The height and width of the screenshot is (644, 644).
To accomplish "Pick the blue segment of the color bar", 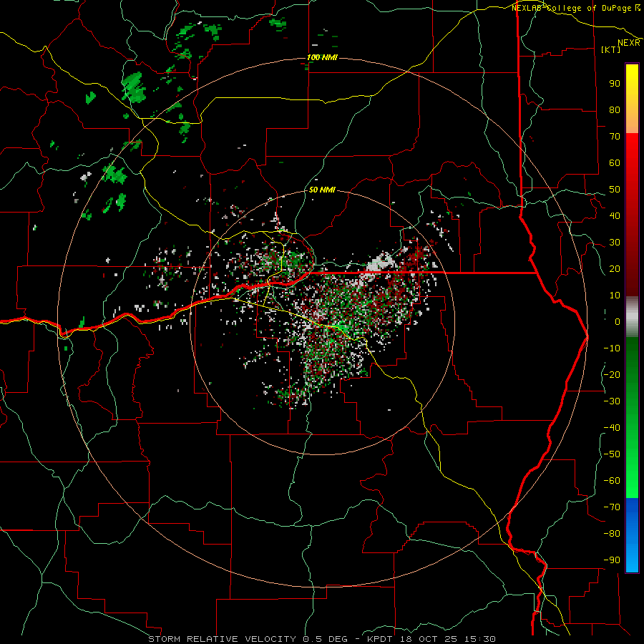I will click(x=632, y=535).
